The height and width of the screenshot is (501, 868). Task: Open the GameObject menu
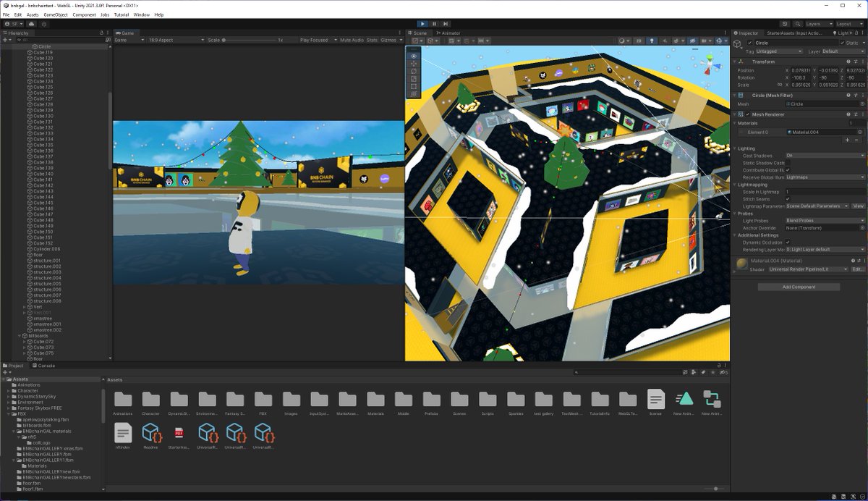[x=56, y=14]
